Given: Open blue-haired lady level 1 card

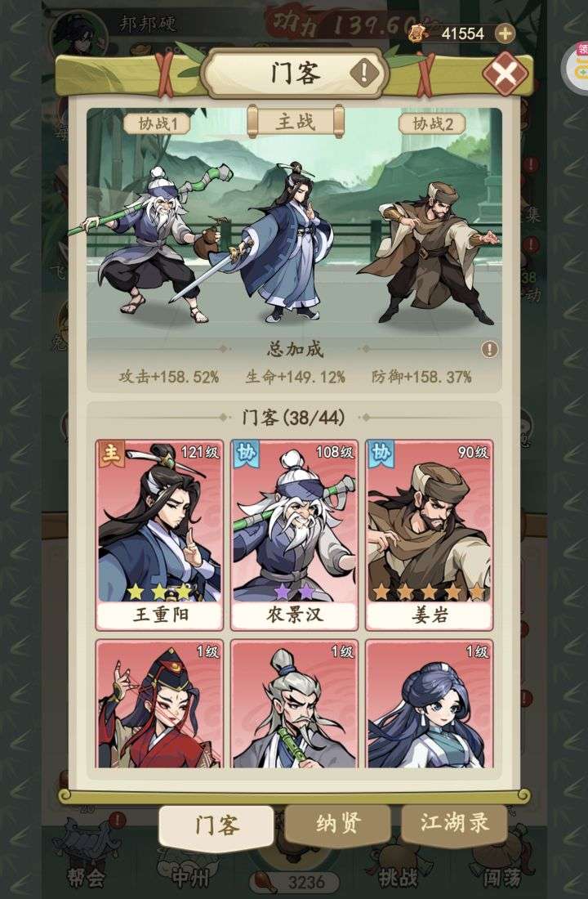Looking at the screenshot, I should 430,704.
